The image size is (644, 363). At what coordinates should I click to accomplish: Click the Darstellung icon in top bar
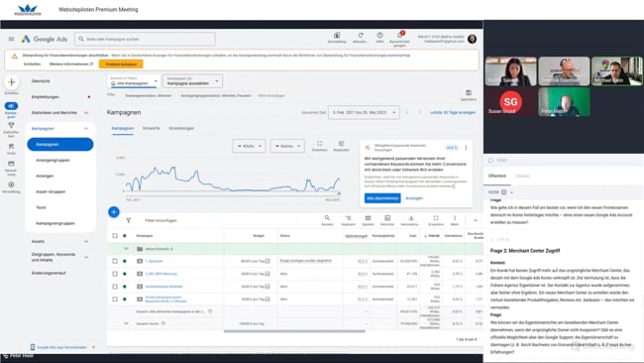[x=337, y=36]
